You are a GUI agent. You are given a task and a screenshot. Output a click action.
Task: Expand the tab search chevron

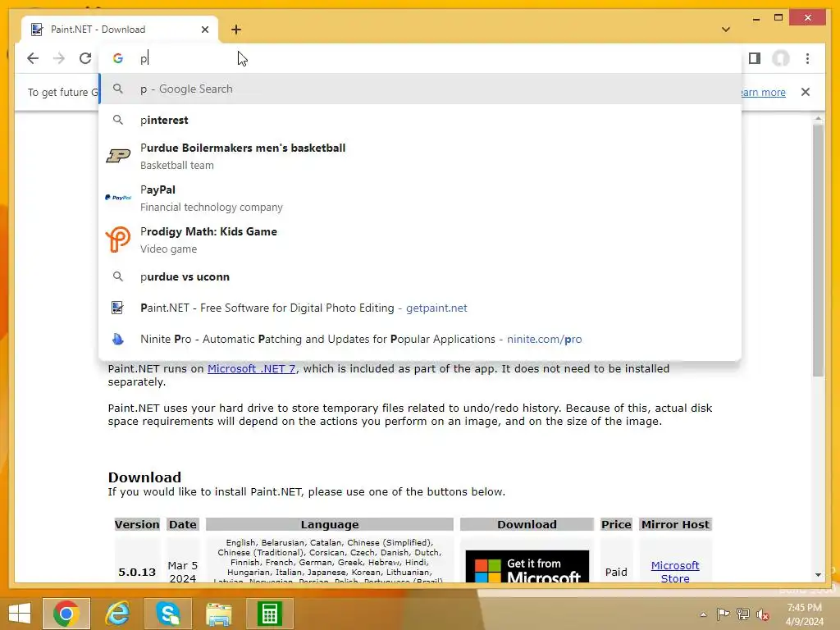tap(726, 30)
